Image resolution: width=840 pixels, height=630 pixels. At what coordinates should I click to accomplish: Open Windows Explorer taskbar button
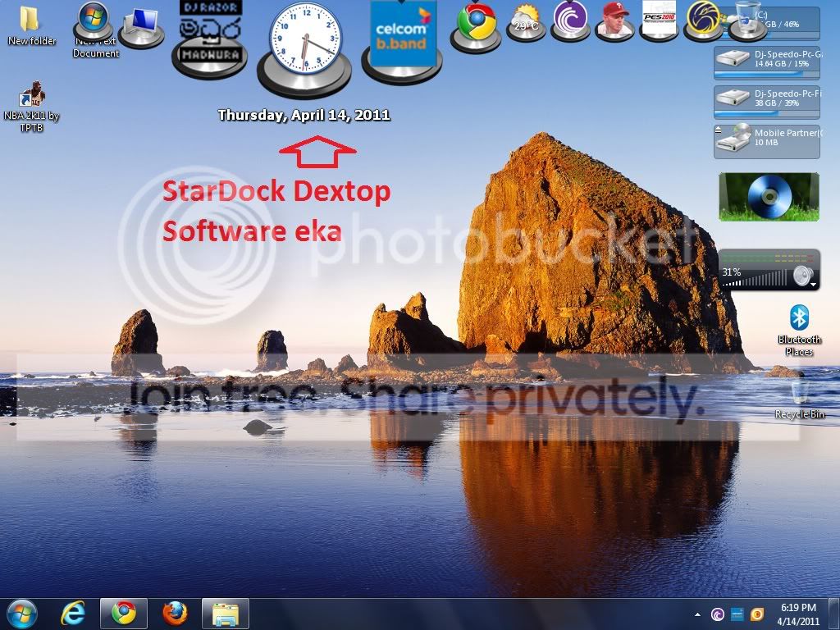point(226,614)
